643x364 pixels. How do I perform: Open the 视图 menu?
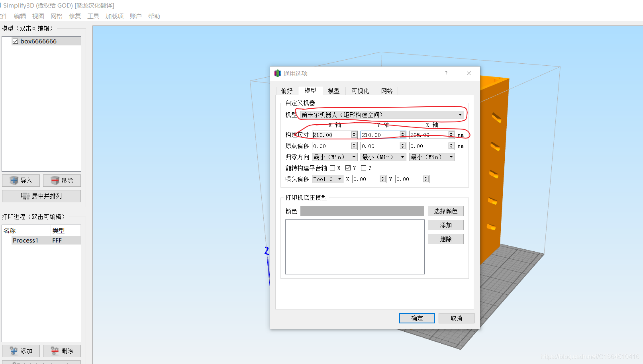(38, 16)
